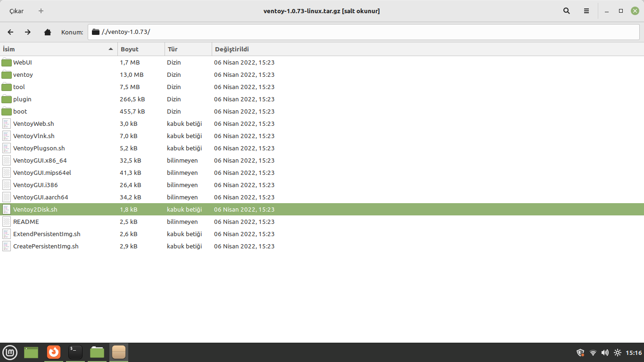Click the VentoyWeb.sh file name

click(x=33, y=123)
